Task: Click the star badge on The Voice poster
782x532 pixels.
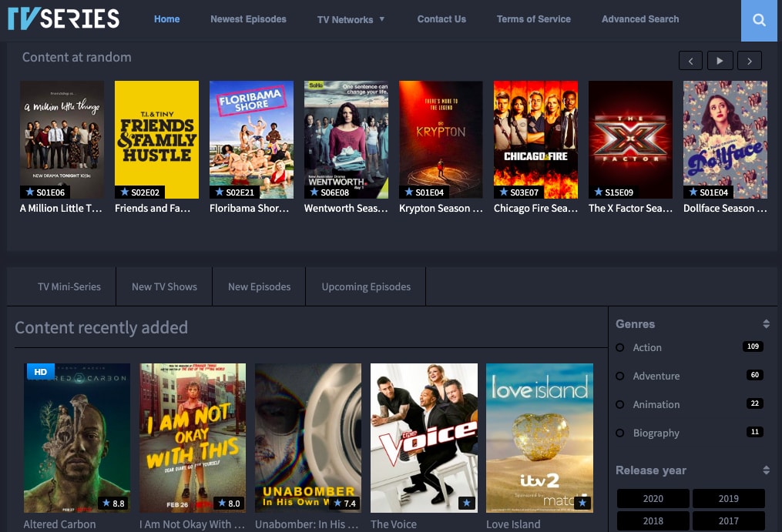Action: click(x=467, y=503)
